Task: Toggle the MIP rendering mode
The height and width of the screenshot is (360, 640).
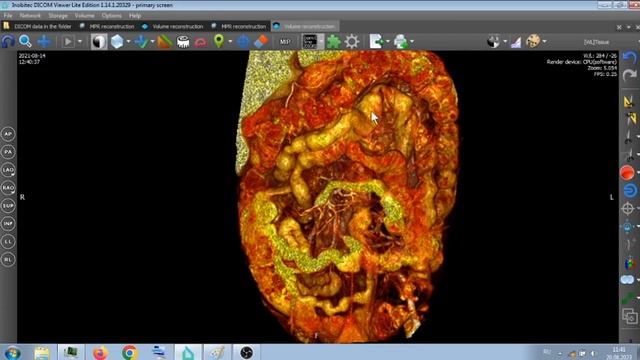Action: coord(285,42)
